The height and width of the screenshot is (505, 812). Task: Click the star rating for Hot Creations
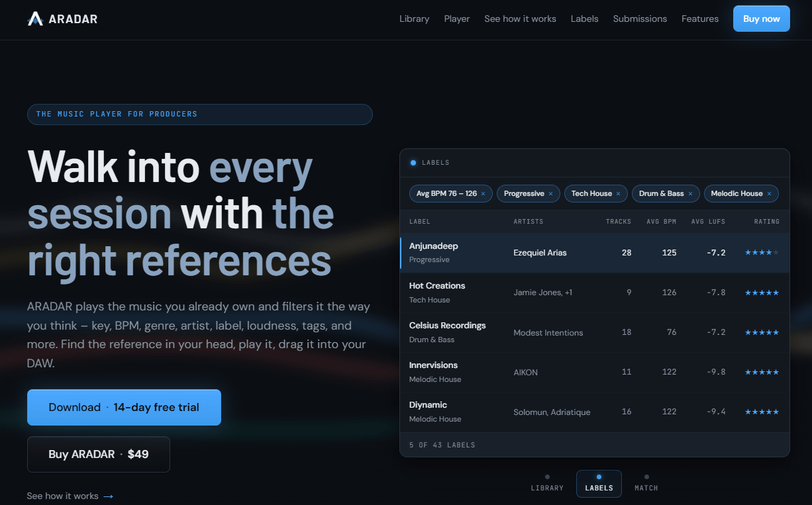pos(762,293)
